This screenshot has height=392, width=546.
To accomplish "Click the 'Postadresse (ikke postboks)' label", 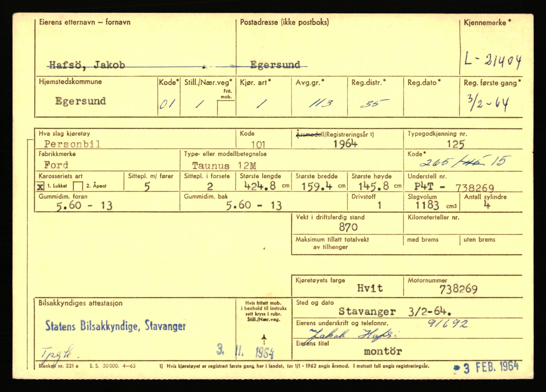I will (284, 22).
